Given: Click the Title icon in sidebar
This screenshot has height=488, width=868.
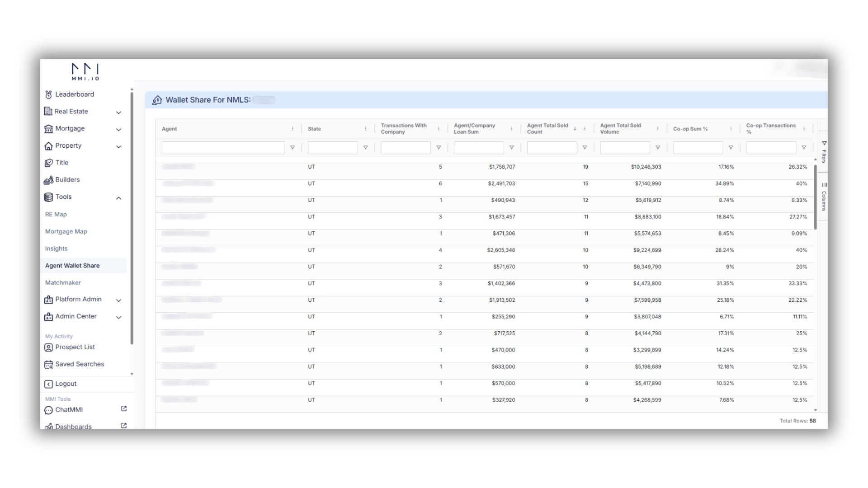Looking at the screenshot, I should pyautogui.click(x=48, y=163).
